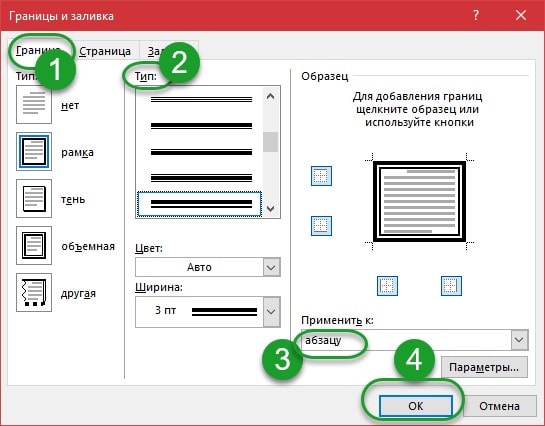This screenshot has width=545, height=426.
Task: Select the 'другая' custom border icon
Action: (x=34, y=293)
